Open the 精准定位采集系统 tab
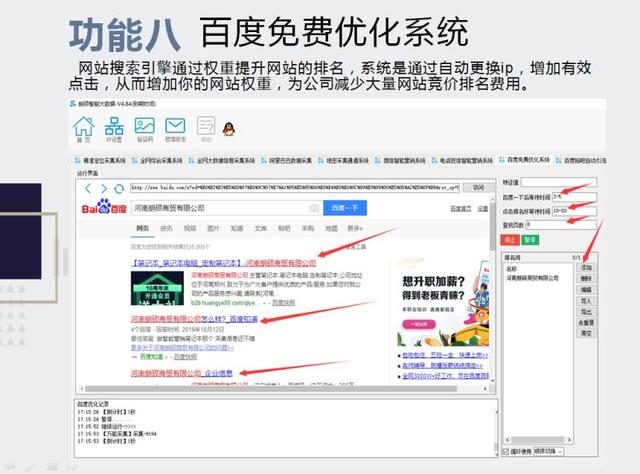 pyautogui.click(x=100, y=160)
